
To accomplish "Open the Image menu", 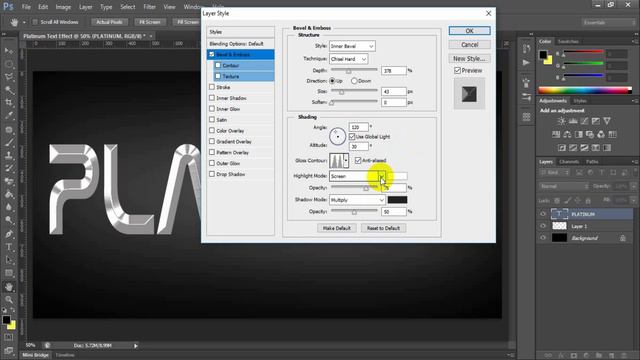I will (63, 7).
